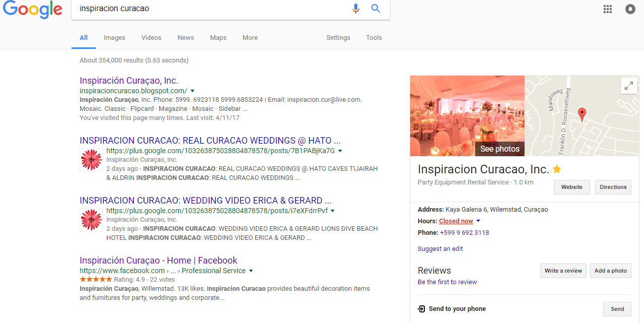Click the Sidebar sitelink
This screenshot has height=322, width=644.
(230, 109)
